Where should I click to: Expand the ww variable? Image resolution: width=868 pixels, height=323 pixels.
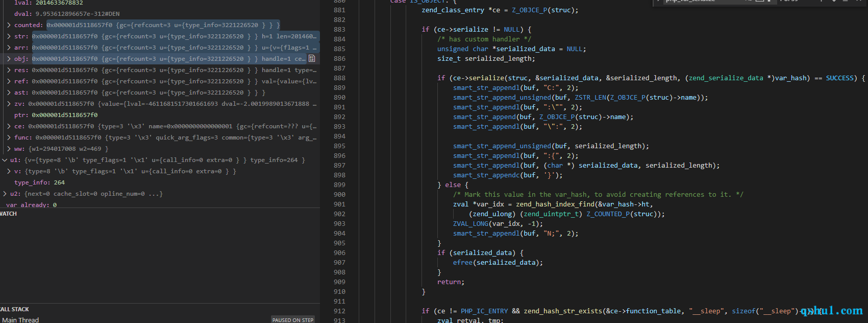coord(9,149)
